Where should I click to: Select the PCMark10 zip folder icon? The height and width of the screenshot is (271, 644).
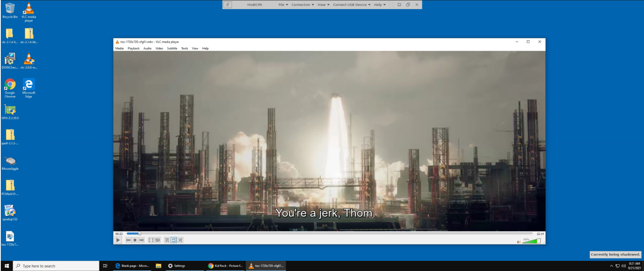tap(10, 188)
